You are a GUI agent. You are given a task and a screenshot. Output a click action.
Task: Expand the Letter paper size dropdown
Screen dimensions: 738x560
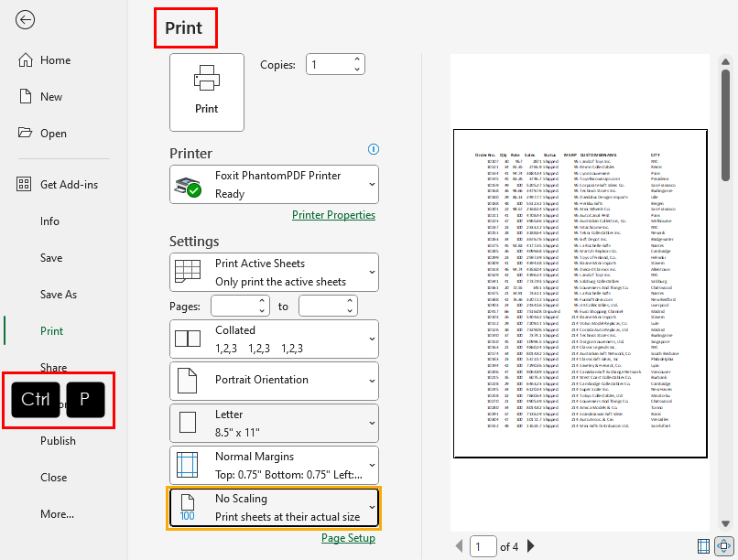click(x=274, y=423)
